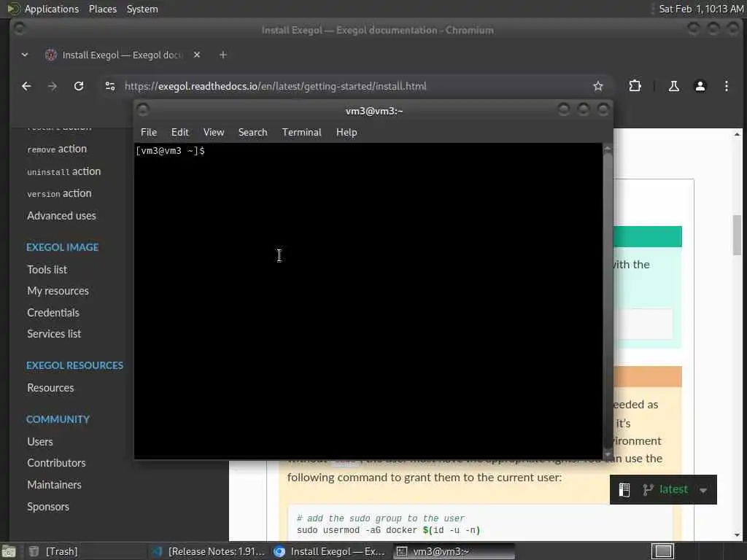The width and height of the screenshot is (747, 560).
Task: Go back in Chromium
Action: (x=27, y=86)
